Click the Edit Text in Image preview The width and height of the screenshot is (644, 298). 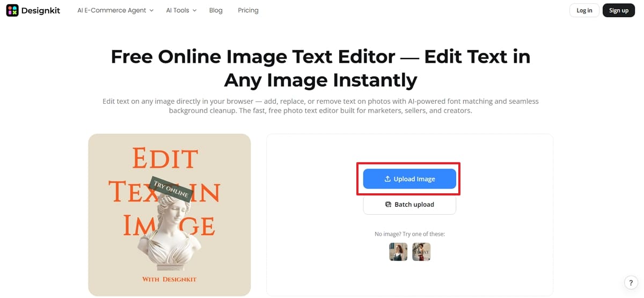(170, 215)
